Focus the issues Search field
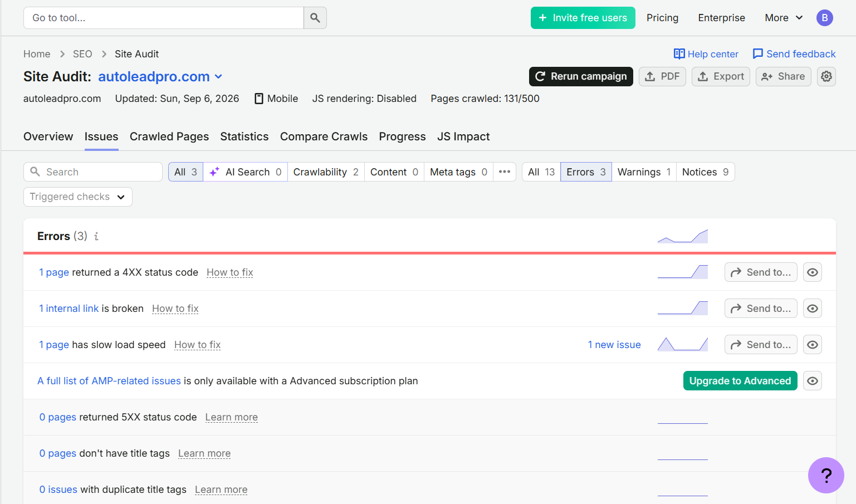The image size is (856, 504). (93, 172)
